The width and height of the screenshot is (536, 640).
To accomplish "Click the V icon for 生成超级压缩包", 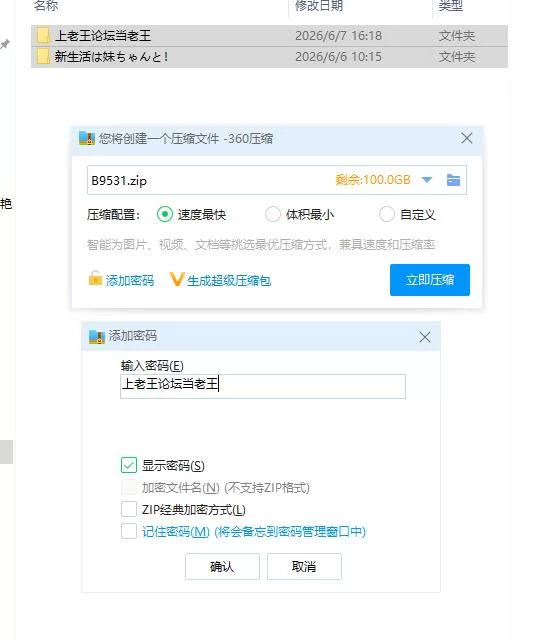I will (177, 279).
